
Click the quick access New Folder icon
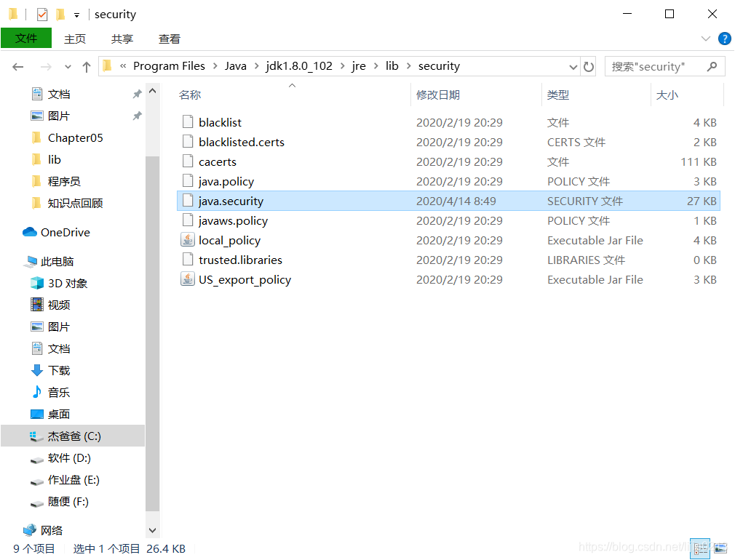(60, 15)
